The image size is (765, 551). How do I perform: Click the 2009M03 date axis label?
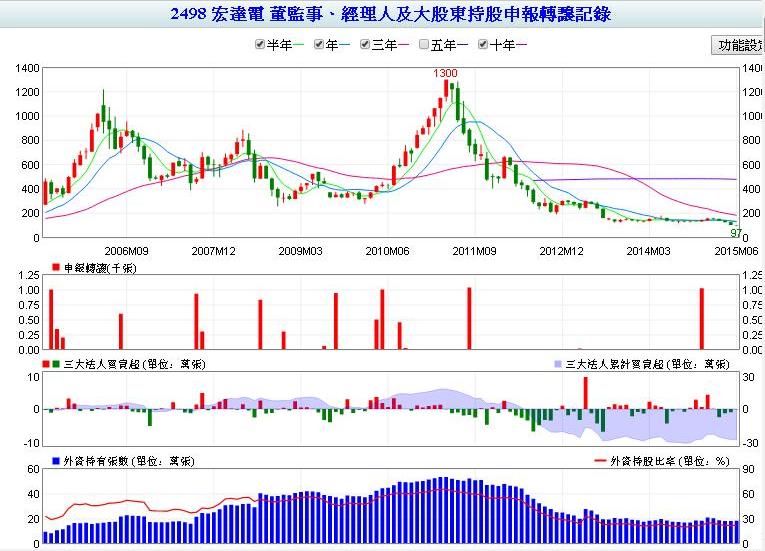pos(300,251)
